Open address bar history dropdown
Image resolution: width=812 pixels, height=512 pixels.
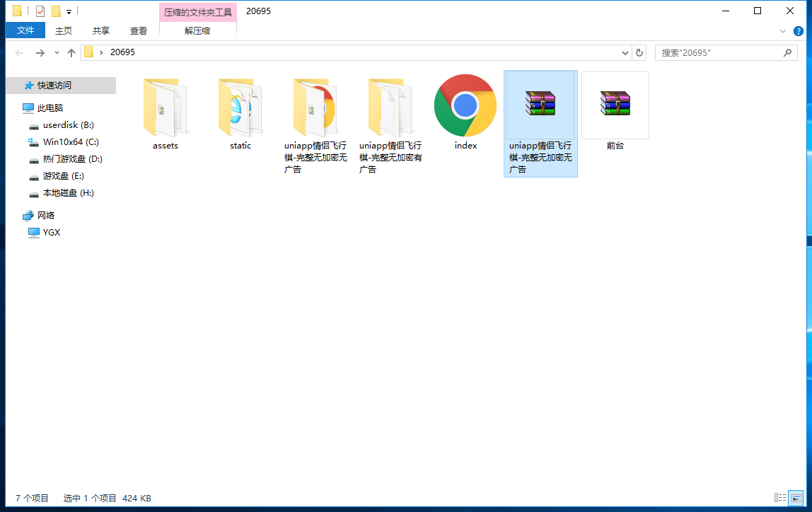[x=625, y=53]
